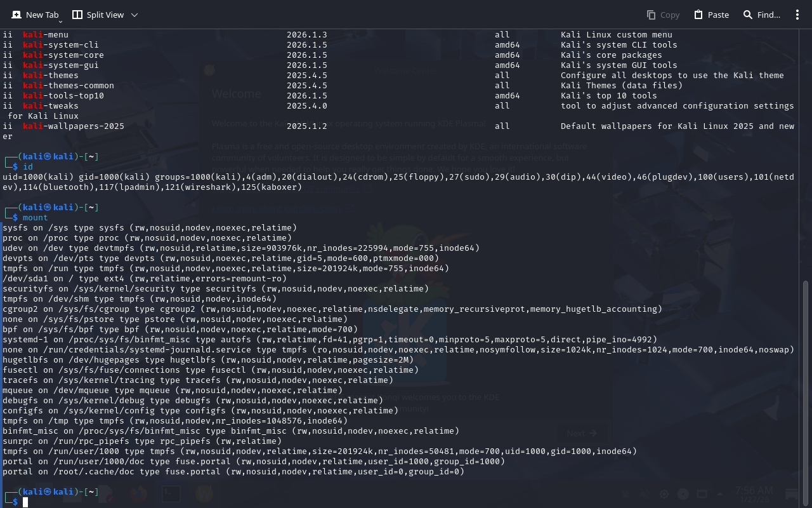
Task: Click the New Tab plus icon
Action: [16, 15]
